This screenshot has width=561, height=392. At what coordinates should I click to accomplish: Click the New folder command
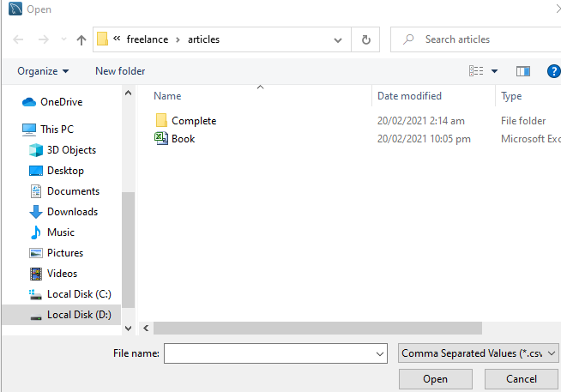click(120, 71)
